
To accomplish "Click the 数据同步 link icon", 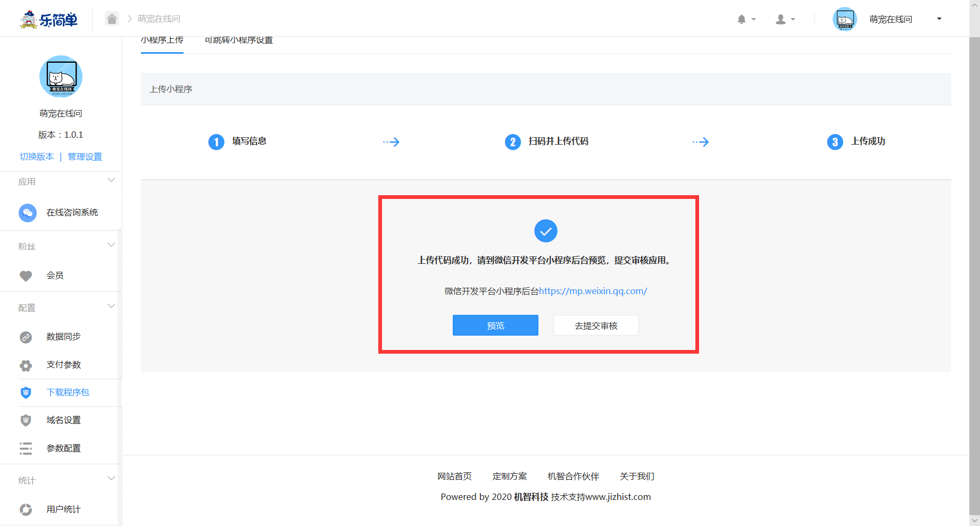I will pyautogui.click(x=26, y=337).
